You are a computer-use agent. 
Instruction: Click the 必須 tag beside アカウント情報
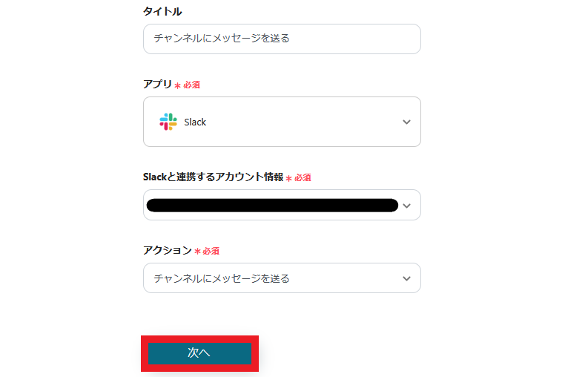click(x=303, y=178)
